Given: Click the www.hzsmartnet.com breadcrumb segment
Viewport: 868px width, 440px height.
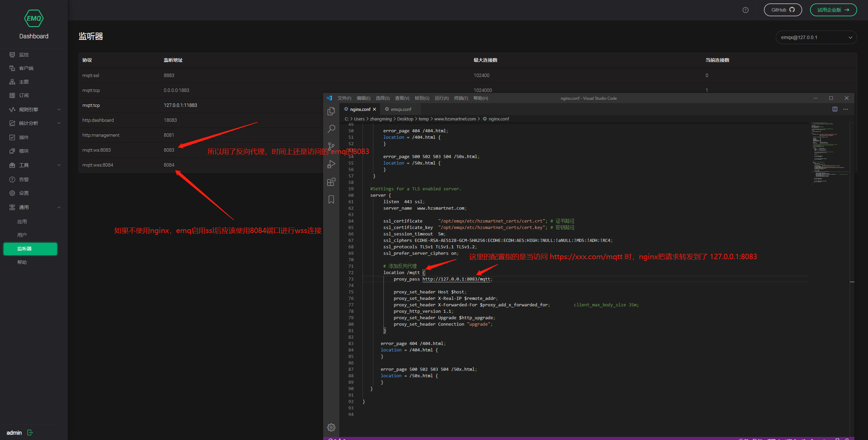Looking at the screenshot, I should coord(455,119).
